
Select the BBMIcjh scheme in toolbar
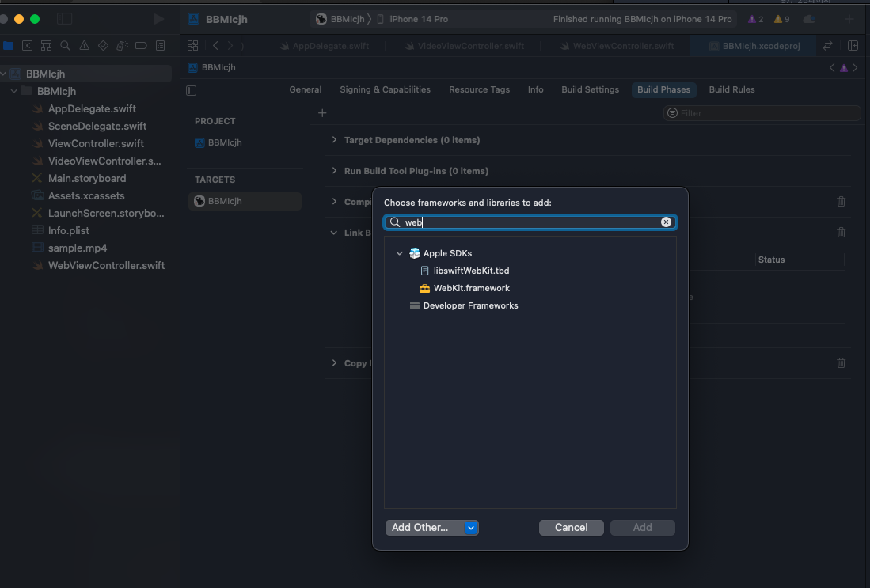[340, 19]
